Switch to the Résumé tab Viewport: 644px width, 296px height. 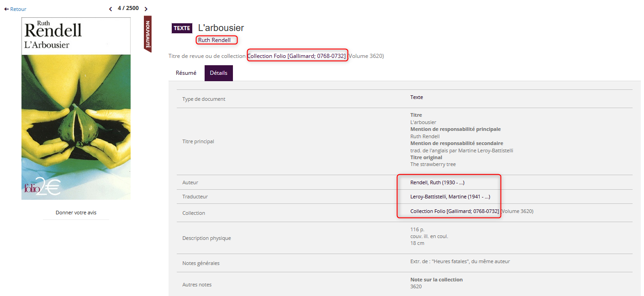click(186, 73)
